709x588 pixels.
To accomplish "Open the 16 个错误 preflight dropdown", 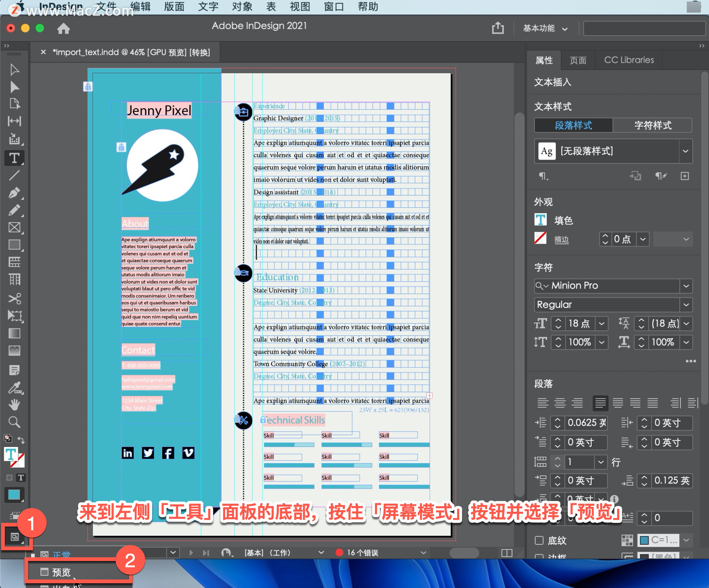I will coord(423,553).
